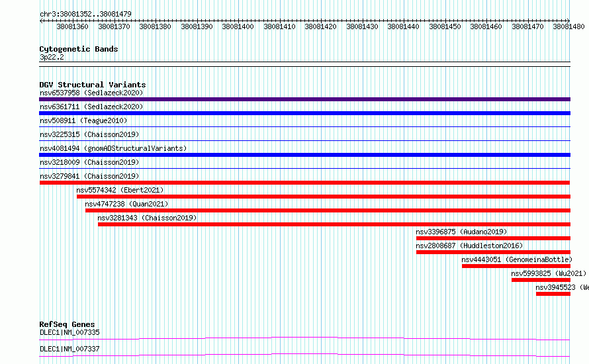Viewport: 589px width, 364px height.
Task: Open nsv3279841 (Chaisson2019) variant label
Action: click(89, 176)
